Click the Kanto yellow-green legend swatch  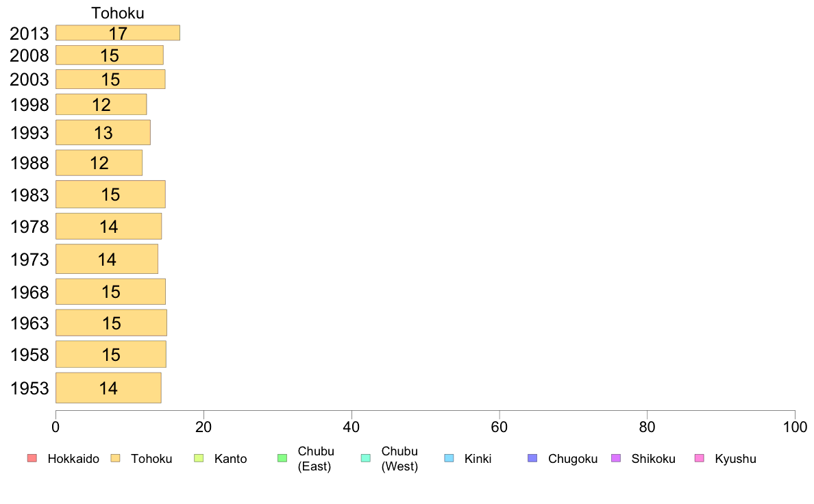point(199,458)
